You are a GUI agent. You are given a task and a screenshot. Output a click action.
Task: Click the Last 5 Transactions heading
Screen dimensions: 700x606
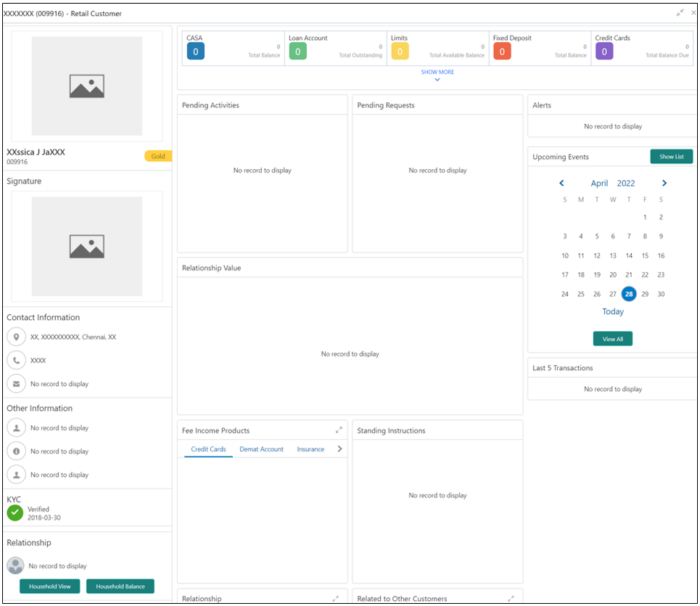[x=562, y=368]
